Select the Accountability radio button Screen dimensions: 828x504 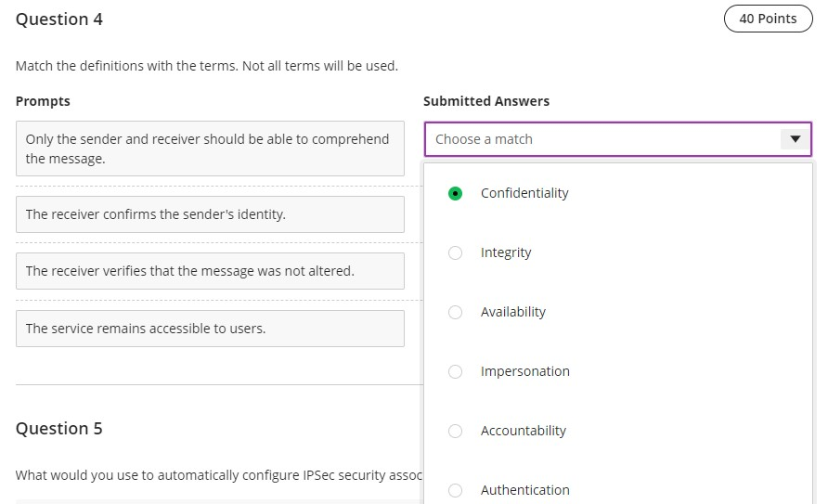455,431
